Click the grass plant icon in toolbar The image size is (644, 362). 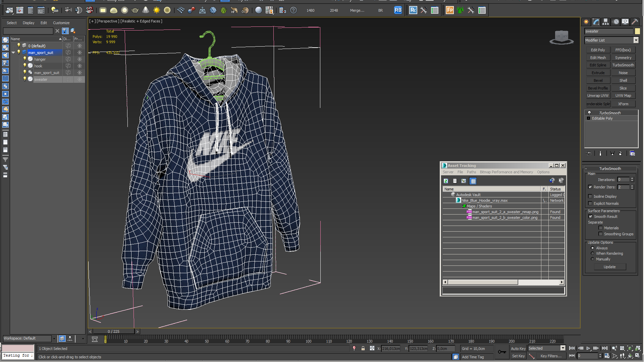[x=224, y=10]
